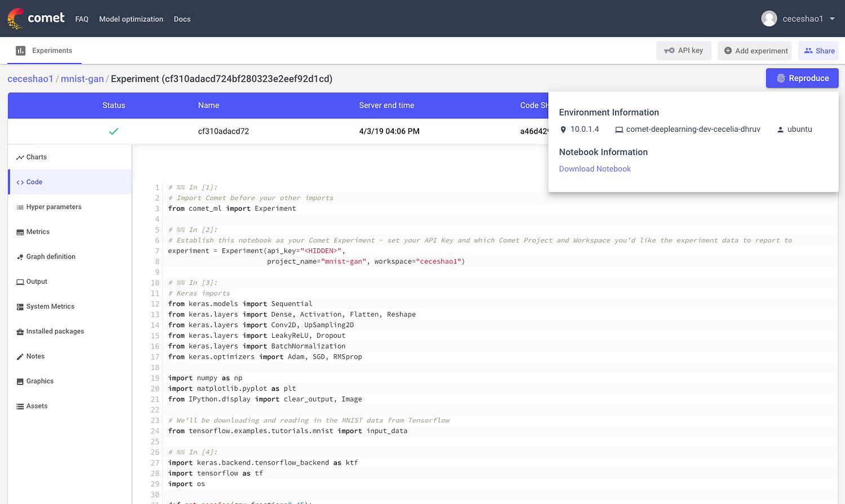The image size is (845, 504).
Task: Open the Installed packages section
Action: click(70, 332)
